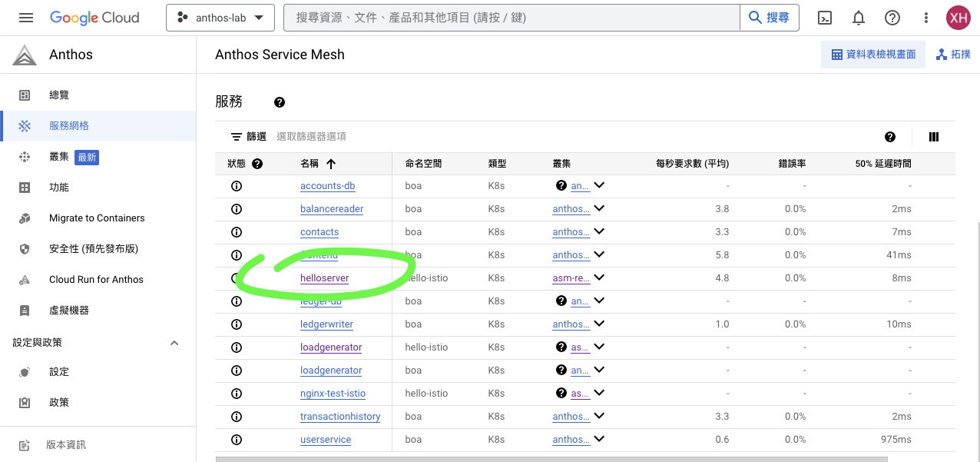
Task: Click the help icon next to 服務 heading
Action: tap(280, 102)
